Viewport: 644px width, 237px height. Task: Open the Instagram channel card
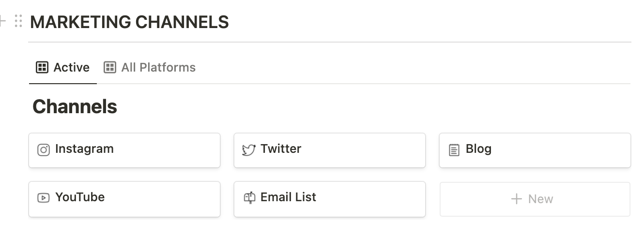pos(124,150)
